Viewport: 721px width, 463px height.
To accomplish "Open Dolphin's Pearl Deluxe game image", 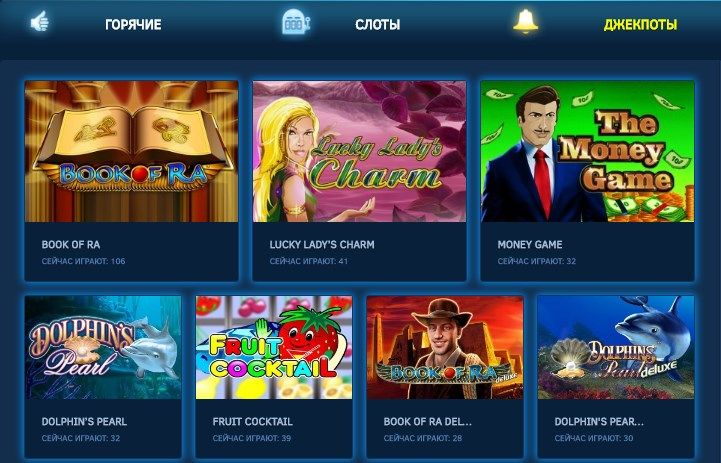I will (616, 348).
